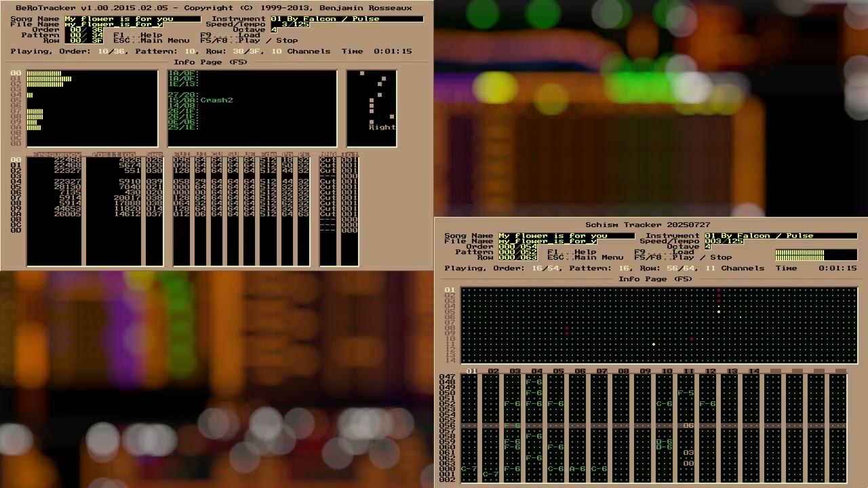Click BeRoTracker Time 0:01:15 readout
Image resolution: width=868 pixels, height=488 pixels.
pyautogui.click(x=376, y=52)
